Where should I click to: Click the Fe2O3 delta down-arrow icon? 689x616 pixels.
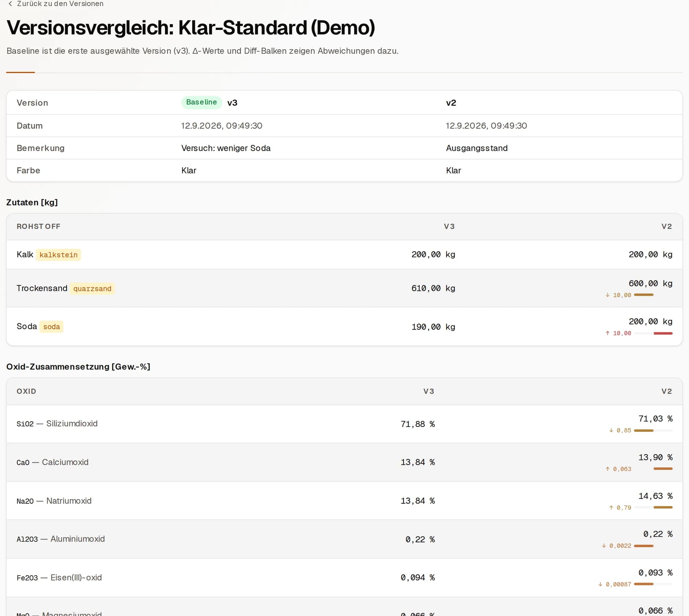point(600,584)
